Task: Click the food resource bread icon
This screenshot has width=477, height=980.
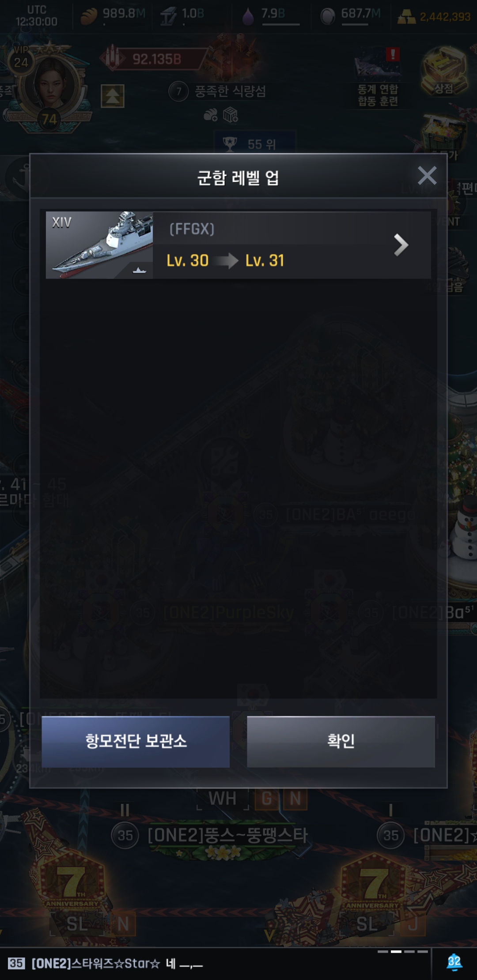Action: [x=89, y=16]
